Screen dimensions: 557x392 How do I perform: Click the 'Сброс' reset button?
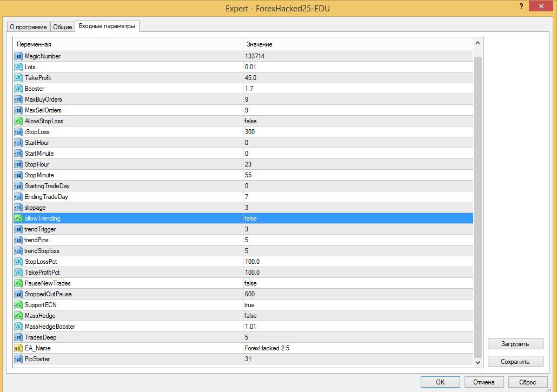point(528,382)
